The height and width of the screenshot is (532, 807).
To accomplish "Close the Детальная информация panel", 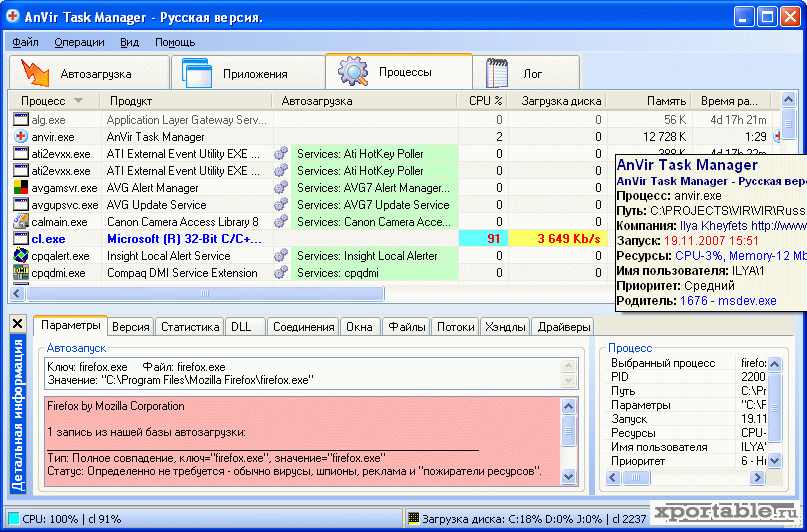I will pos(17,324).
